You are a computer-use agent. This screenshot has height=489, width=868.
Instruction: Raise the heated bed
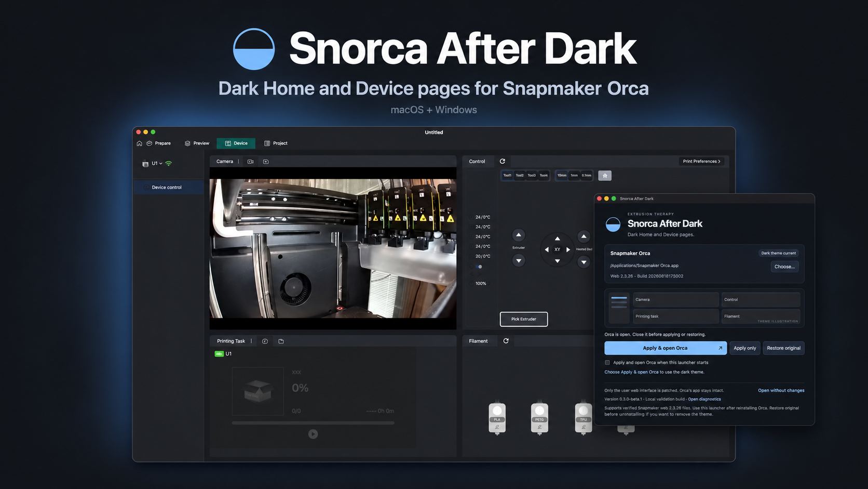584,236
